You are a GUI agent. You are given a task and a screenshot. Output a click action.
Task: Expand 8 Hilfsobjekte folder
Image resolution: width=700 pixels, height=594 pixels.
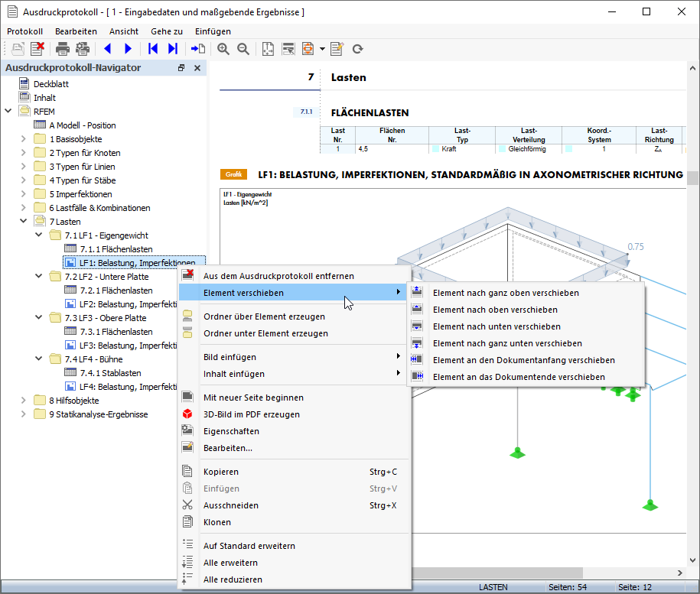point(23,400)
